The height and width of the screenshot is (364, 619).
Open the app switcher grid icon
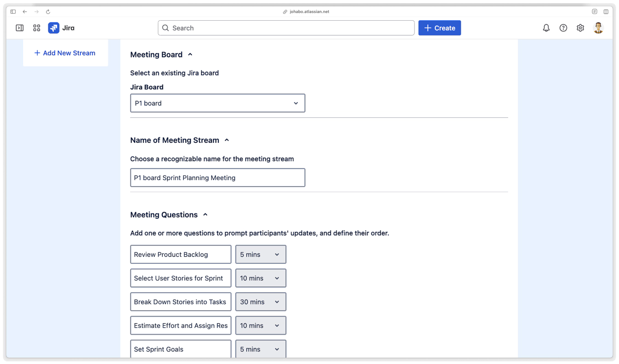(x=37, y=28)
